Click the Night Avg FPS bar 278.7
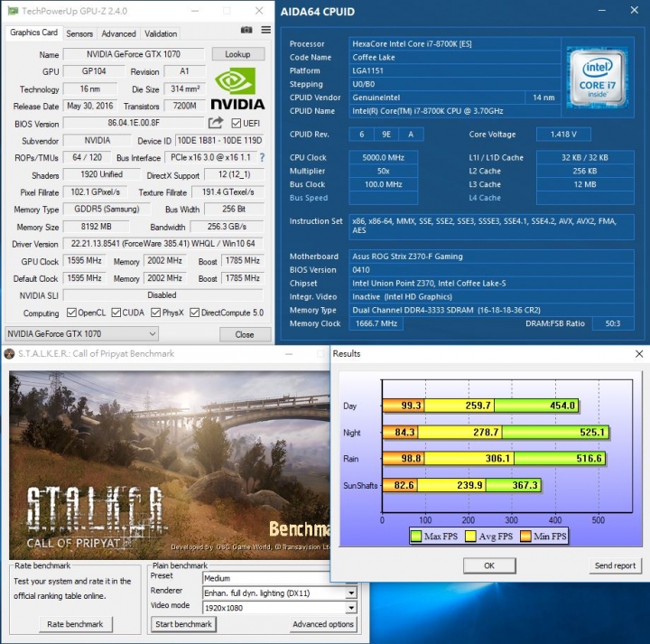 (460, 432)
